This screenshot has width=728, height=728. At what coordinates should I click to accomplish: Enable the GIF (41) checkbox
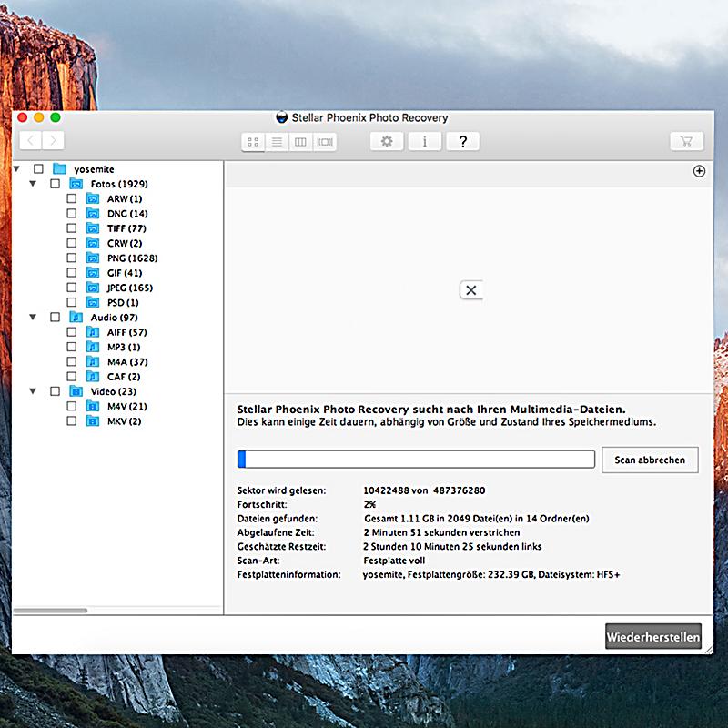point(72,272)
